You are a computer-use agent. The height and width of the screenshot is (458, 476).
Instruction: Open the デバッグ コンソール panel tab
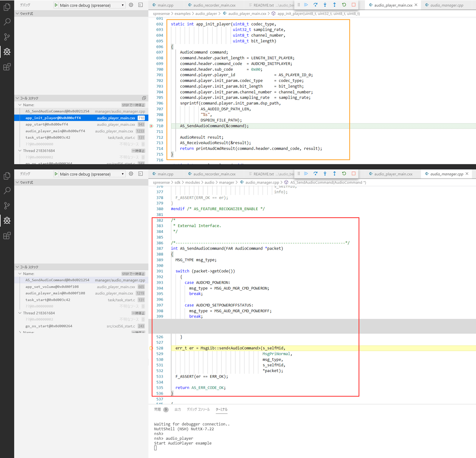coord(198,409)
